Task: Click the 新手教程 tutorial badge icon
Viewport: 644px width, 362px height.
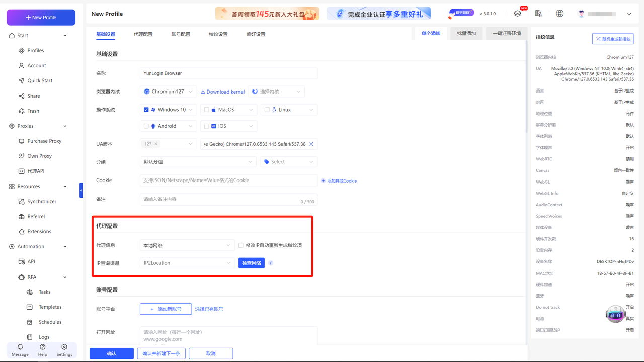Action: click(x=461, y=13)
